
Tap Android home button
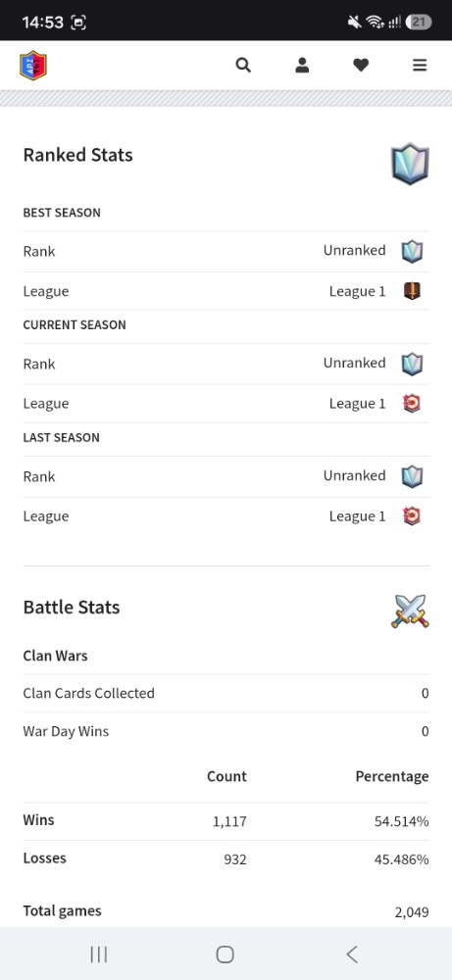[x=226, y=954]
